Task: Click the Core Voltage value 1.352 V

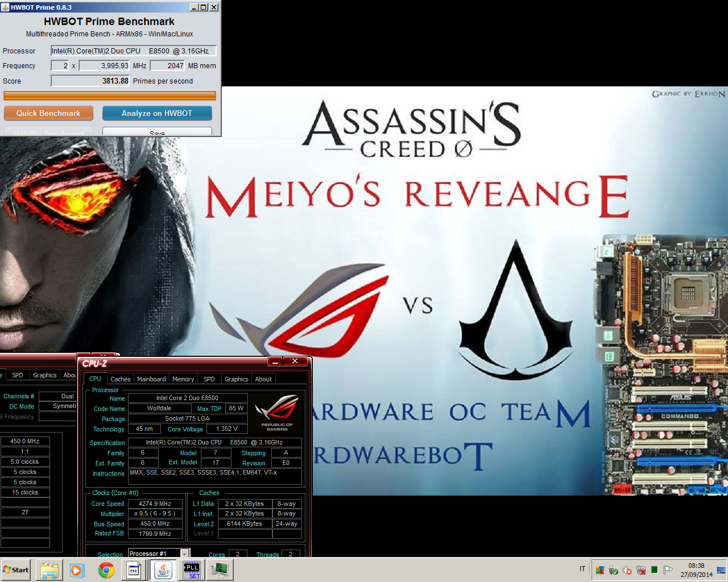Action: 227,429
